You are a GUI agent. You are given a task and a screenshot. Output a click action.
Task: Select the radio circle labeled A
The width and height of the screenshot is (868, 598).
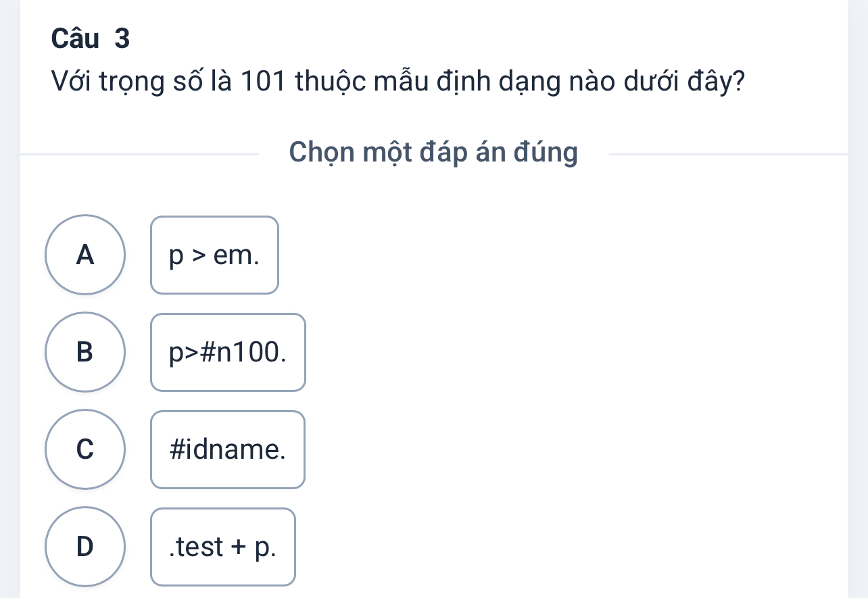(x=85, y=255)
